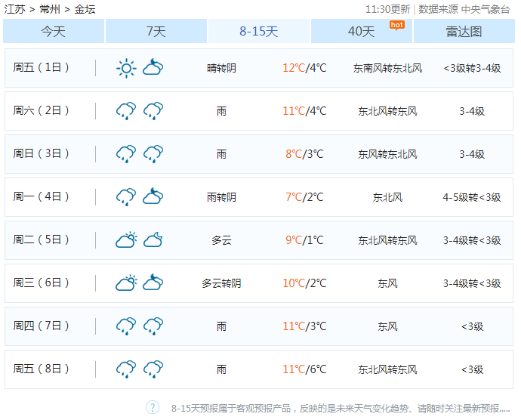This screenshot has height=420, width=521.
Task: Click the partly cloudy day icon for 周二（5日）
Action: (126, 240)
